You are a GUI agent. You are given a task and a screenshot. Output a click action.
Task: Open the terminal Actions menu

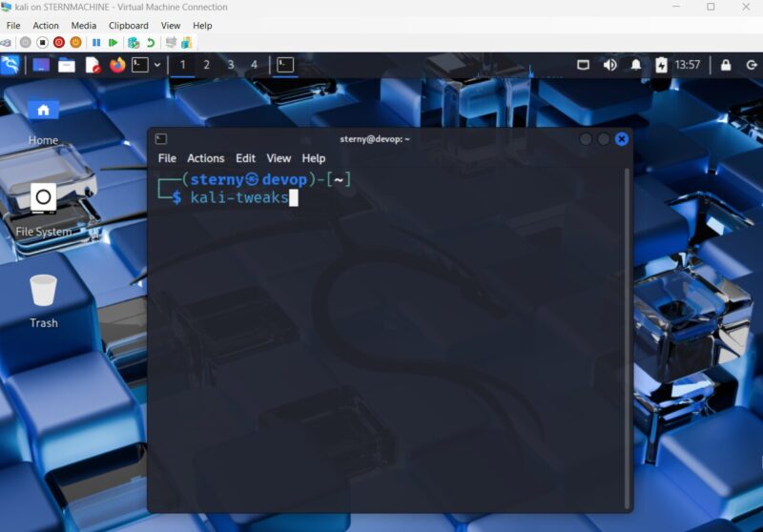pyautogui.click(x=206, y=158)
